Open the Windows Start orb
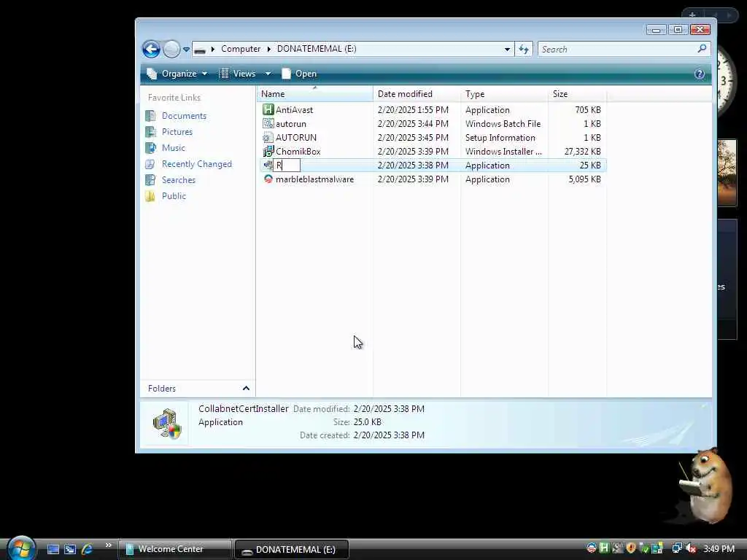Viewport: 747px width, 560px height. (x=20, y=548)
